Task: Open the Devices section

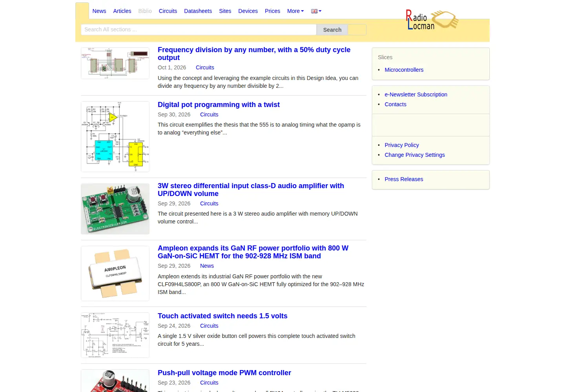Action: pyautogui.click(x=248, y=11)
